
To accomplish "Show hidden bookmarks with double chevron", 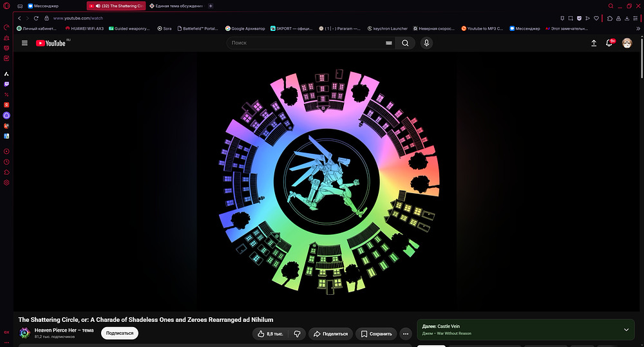I will 638,29.
